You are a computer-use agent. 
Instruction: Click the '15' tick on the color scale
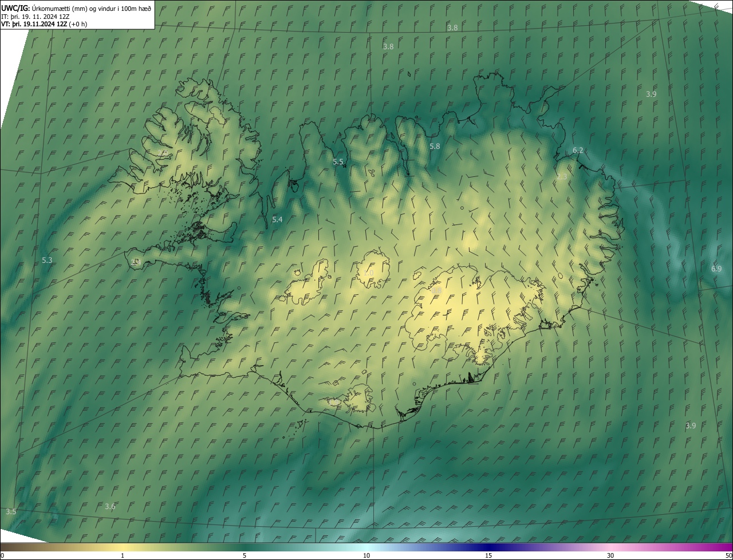pyautogui.click(x=488, y=555)
